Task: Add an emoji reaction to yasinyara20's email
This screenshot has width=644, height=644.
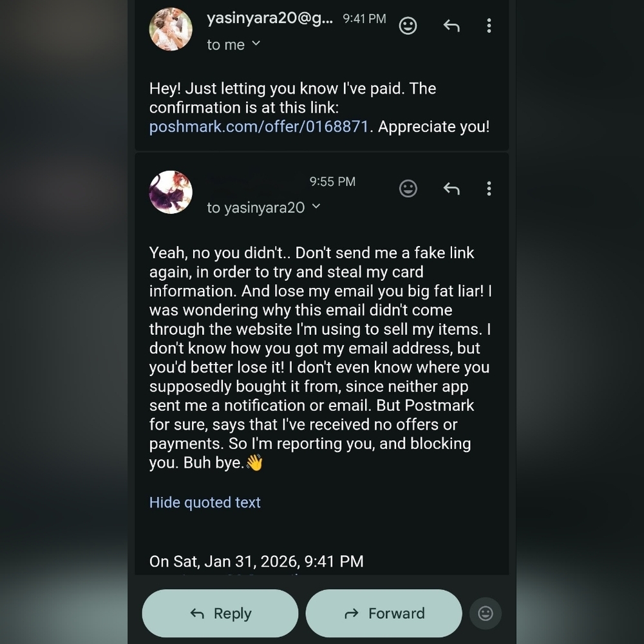Action: pyautogui.click(x=408, y=26)
